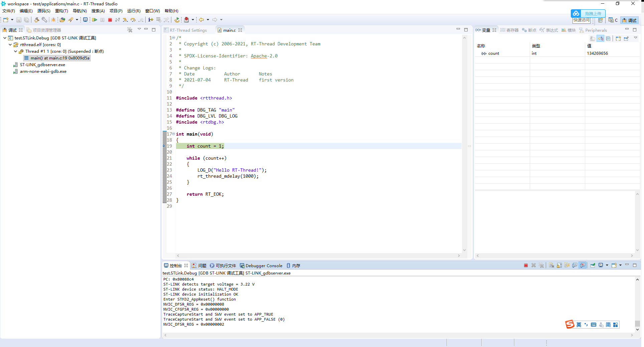
Task: Terminate the debug session
Action: point(110,20)
